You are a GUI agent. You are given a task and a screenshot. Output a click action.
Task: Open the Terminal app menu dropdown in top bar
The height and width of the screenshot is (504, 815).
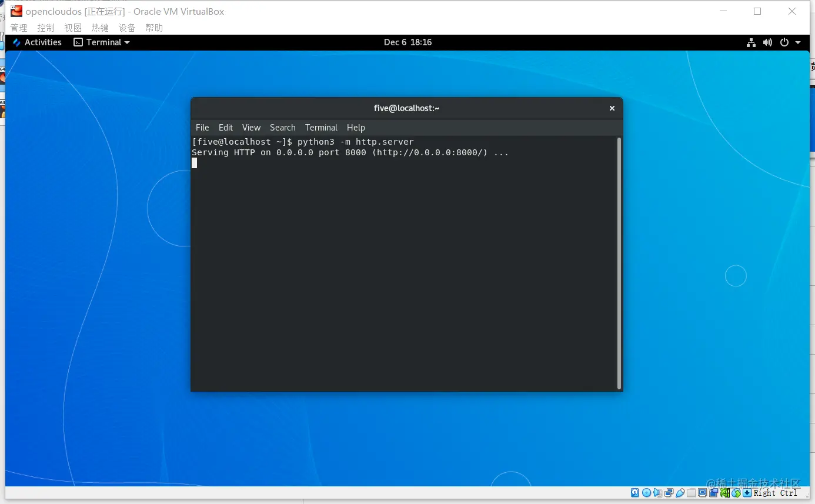click(x=102, y=42)
